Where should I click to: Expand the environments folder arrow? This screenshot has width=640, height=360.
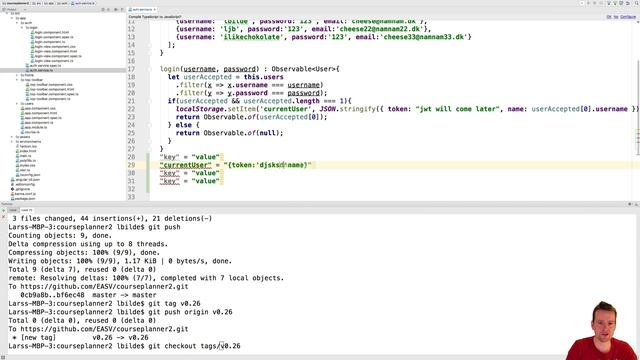(x=12, y=142)
